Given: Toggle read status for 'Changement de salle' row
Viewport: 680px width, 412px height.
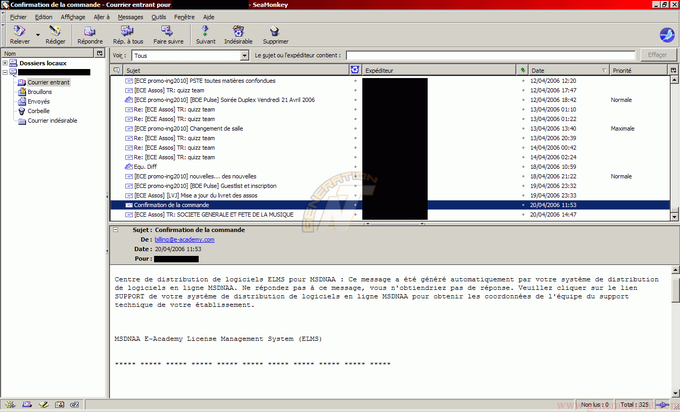Looking at the screenshot, I should coord(523,128).
